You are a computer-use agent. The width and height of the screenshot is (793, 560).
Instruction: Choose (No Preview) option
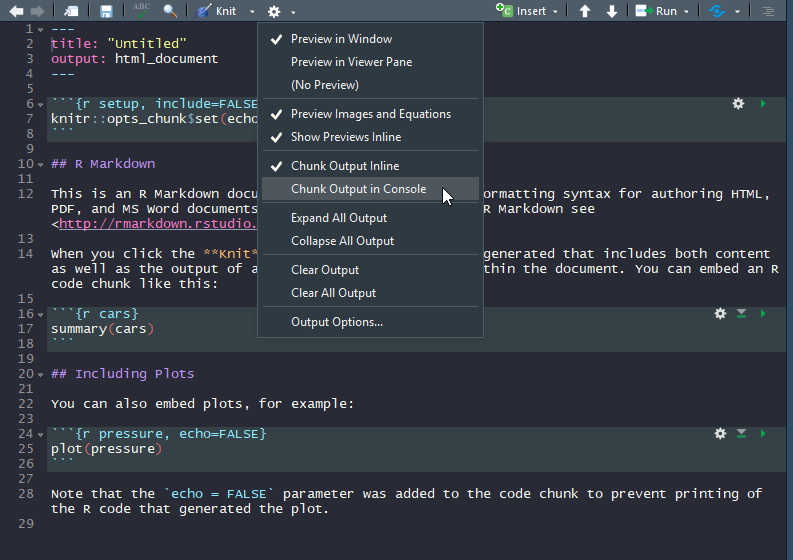click(x=370, y=84)
